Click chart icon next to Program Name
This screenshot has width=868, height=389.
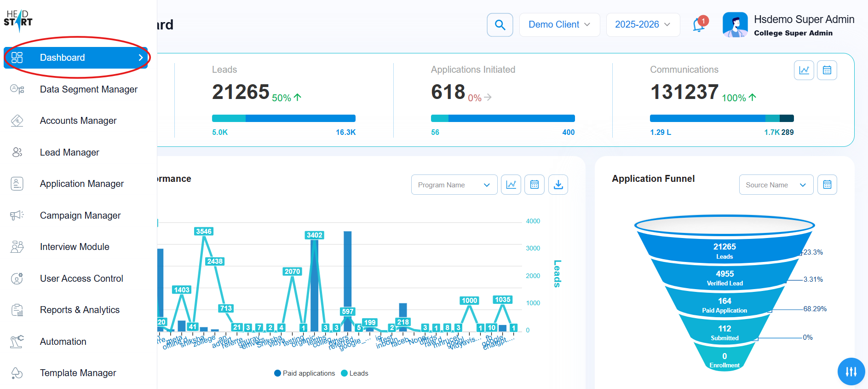(511, 185)
